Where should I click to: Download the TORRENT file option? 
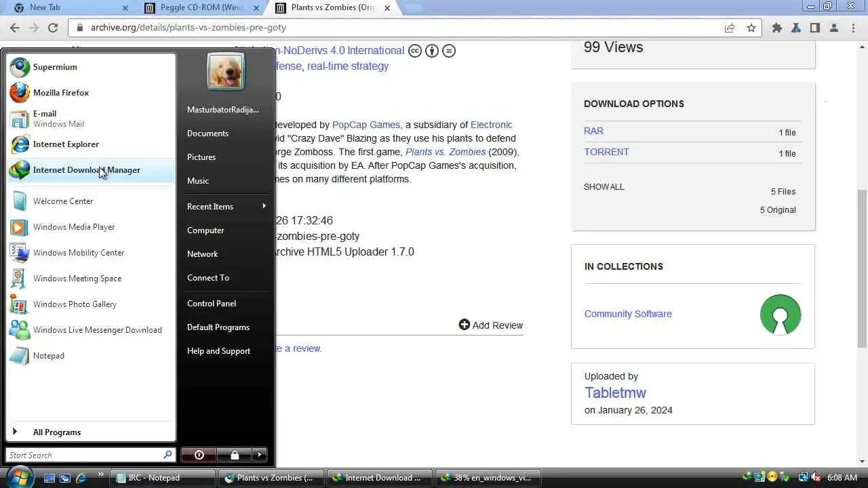pyautogui.click(x=606, y=152)
